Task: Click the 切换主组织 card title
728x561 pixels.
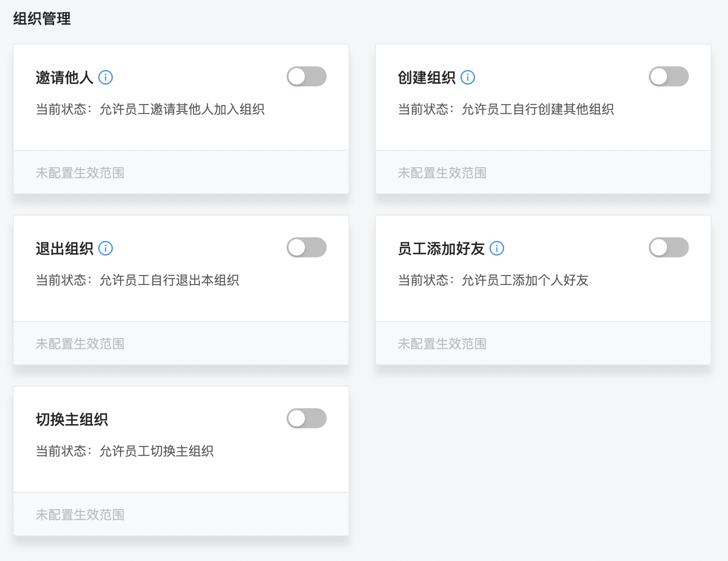Action: (x=72, y=420)
